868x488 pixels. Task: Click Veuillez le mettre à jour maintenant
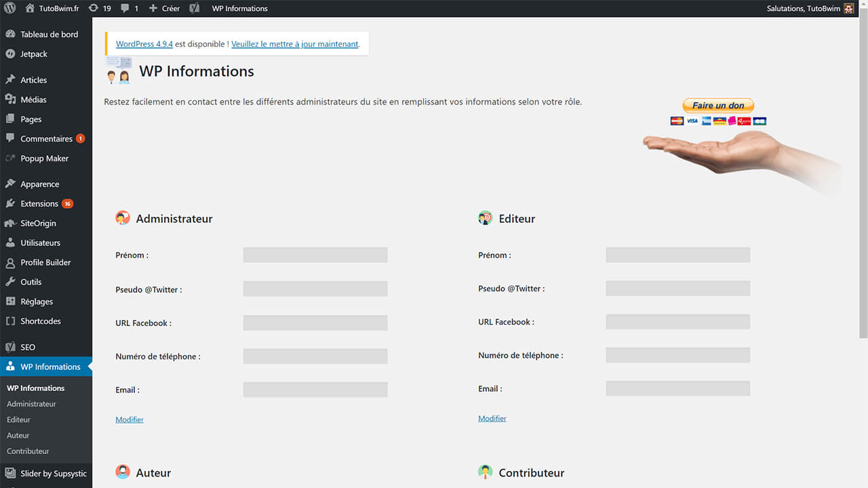tap(295, 44)
